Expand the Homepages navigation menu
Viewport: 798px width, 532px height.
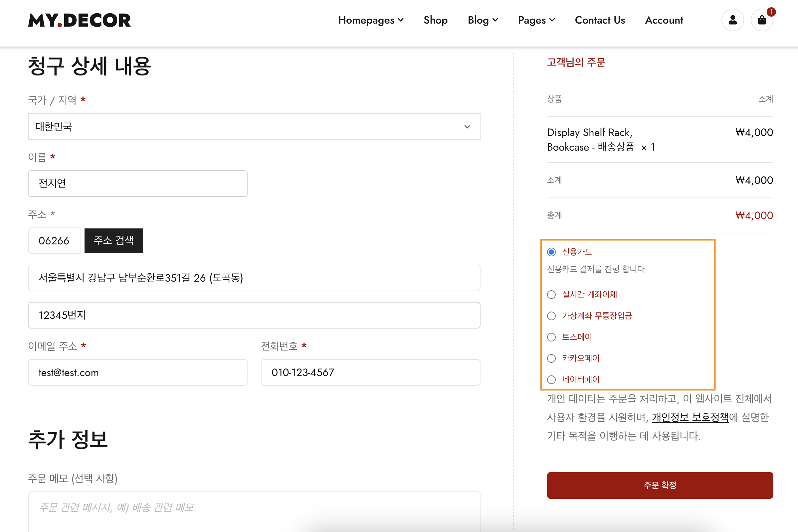370,20
